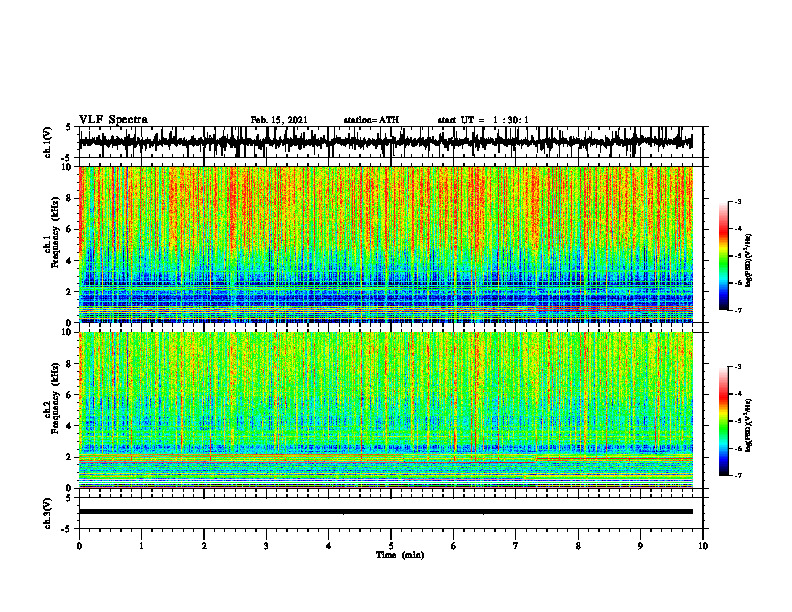Click the "station=ATH" label
This screenshot has width=792, height=612.
371,120
